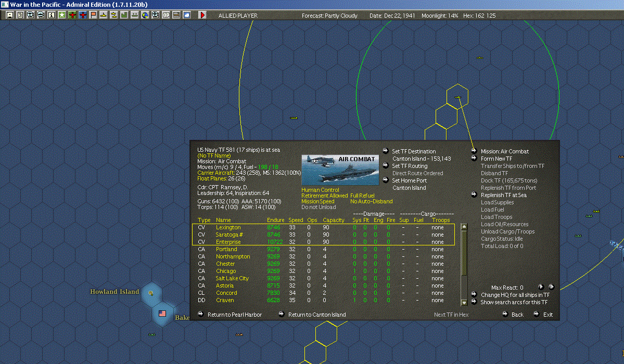Click the arrow beside Replenish TF at Sea
Image resolution: width=624 pixels, height=364 pixels.
pos(474,194)
